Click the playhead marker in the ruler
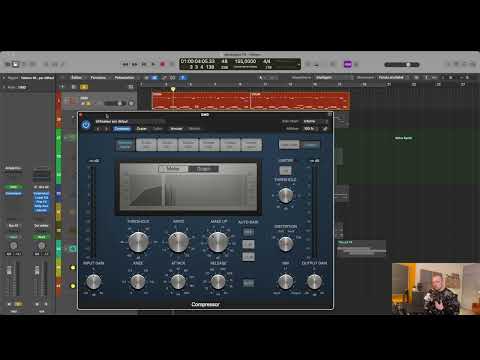 pyautogui.click(x=173, y=89)
